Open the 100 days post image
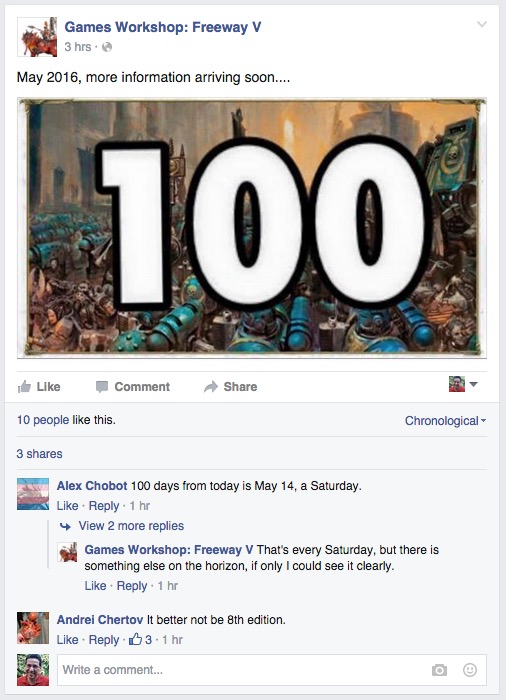This screenshot has width=506, height=700. pos(252,228)
